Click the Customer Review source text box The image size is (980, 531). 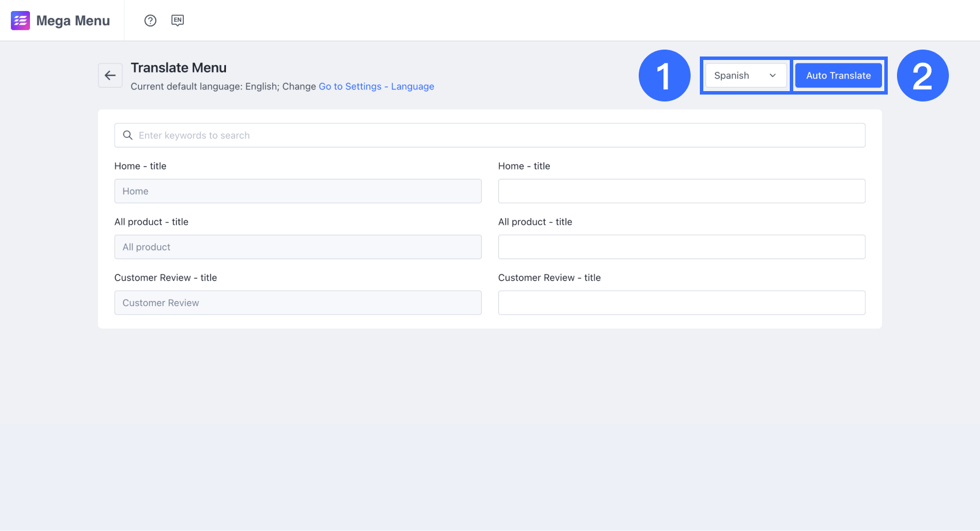tap(297, 302)
